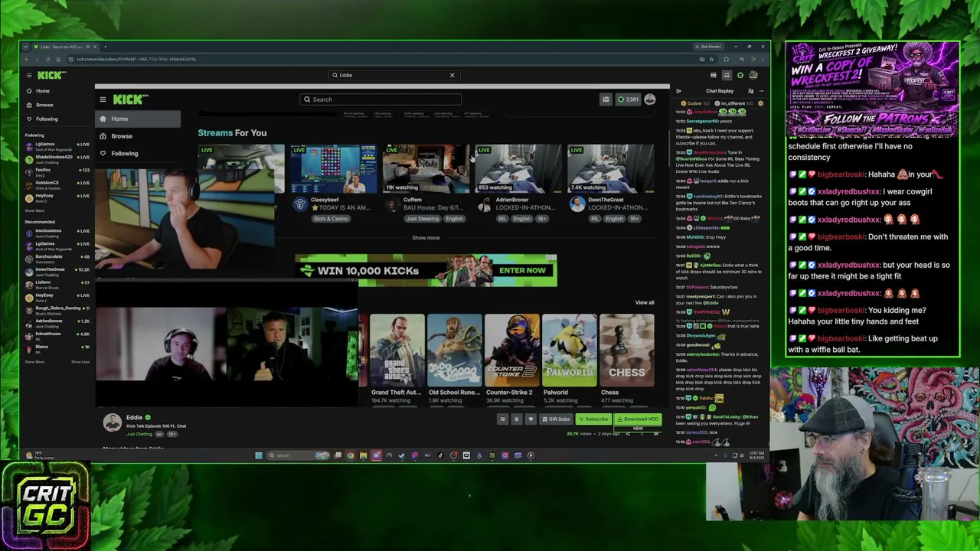The height and width of the screenshot is (551, 980).
Task: Click View all above the category cards
Action: [x=645, y=302]
